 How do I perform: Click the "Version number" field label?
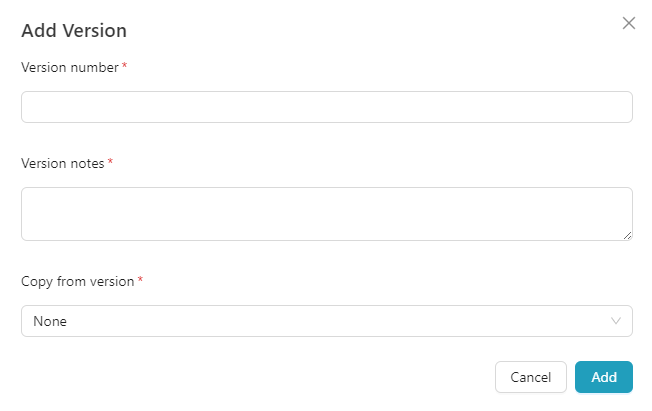(69, 67)
